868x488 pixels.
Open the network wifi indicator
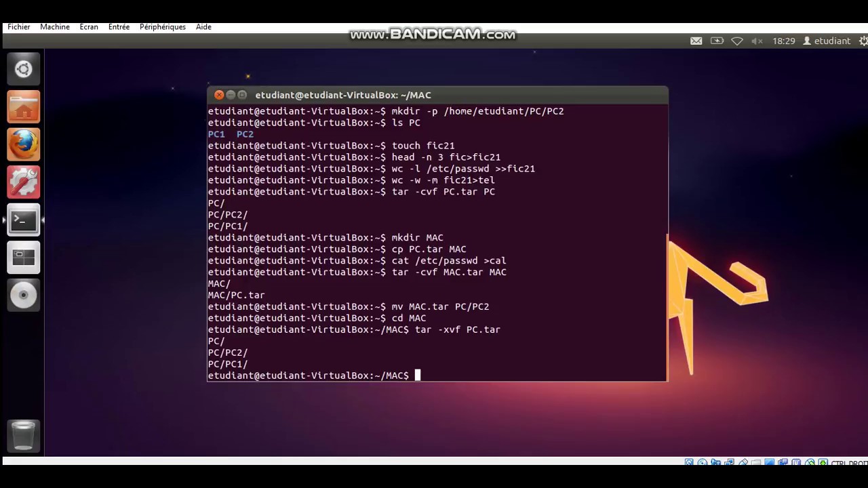tap(737, 41)
